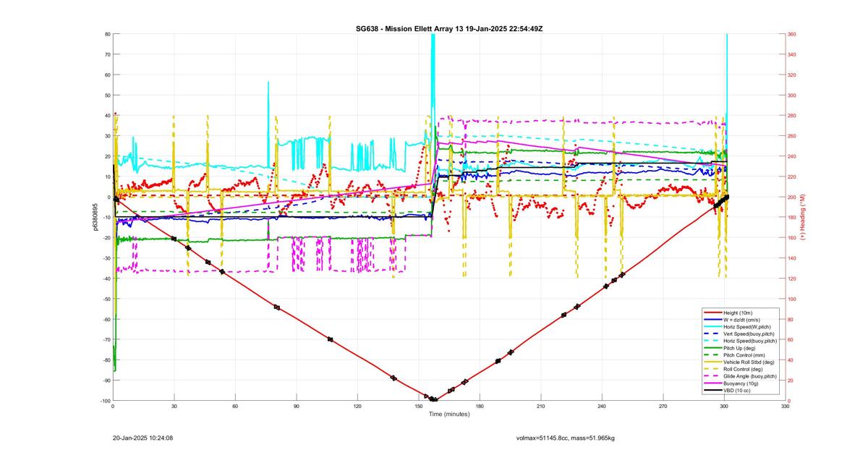Screen dimensions: 868x450
Task: Click the right heading-axis tick label '100'
Action: pos(793,299)
